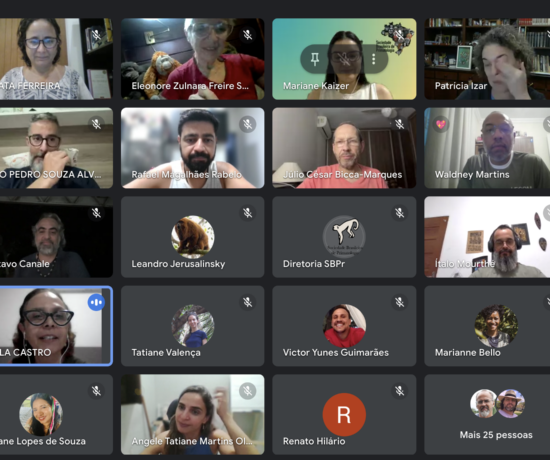Screen dimensions: 550x460
Task: Open the Mais 25 pessoas tile
Action: click(x=487, y=414)
